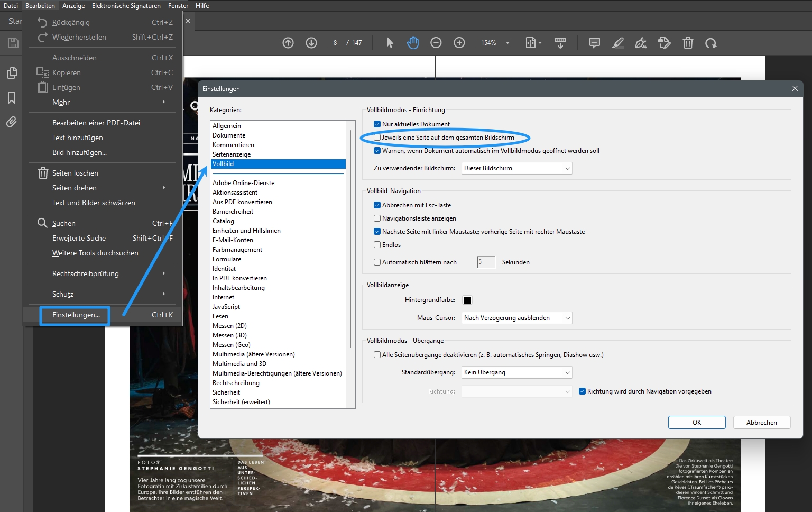
Task: Check 'Navigationsleiste anzeigen' option
Action: (x=377, y=218)
